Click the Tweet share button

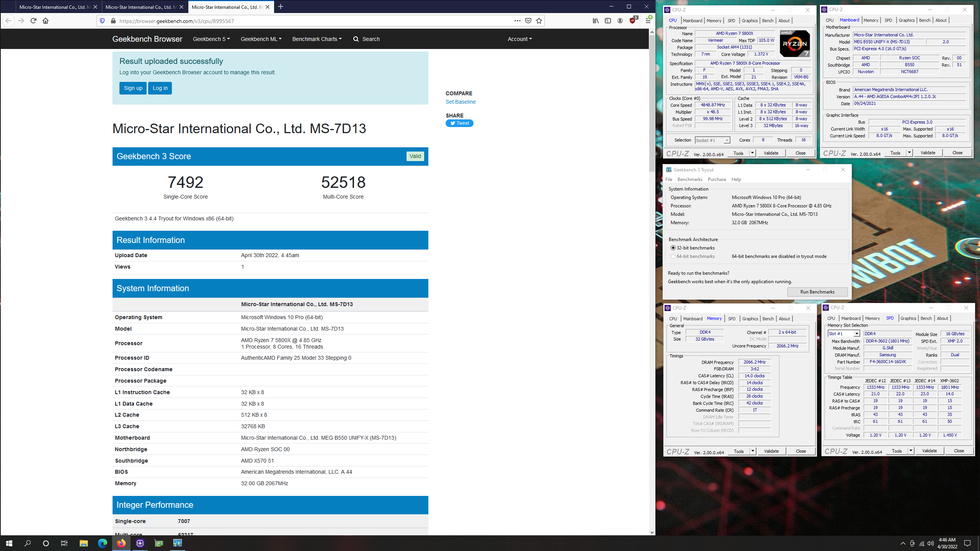point(459,123)
